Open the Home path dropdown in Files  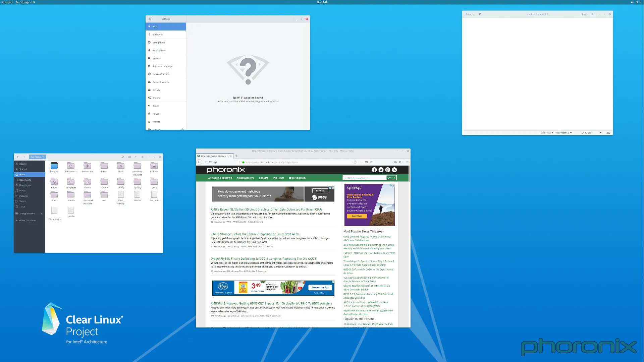point(38,157)
